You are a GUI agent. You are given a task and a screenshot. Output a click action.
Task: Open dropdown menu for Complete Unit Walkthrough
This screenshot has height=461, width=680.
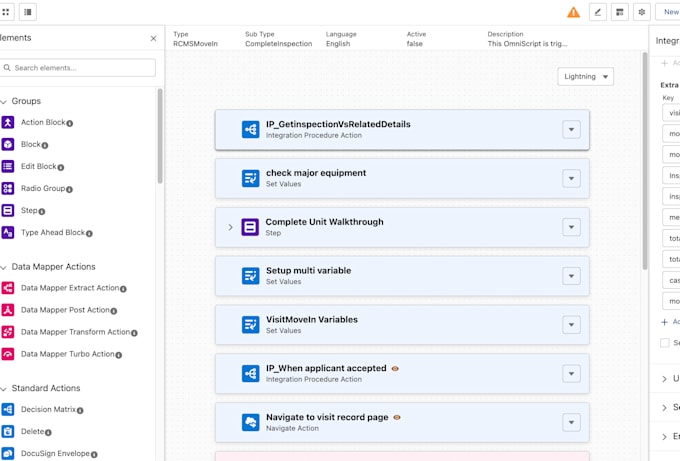(x=571, y=227)
